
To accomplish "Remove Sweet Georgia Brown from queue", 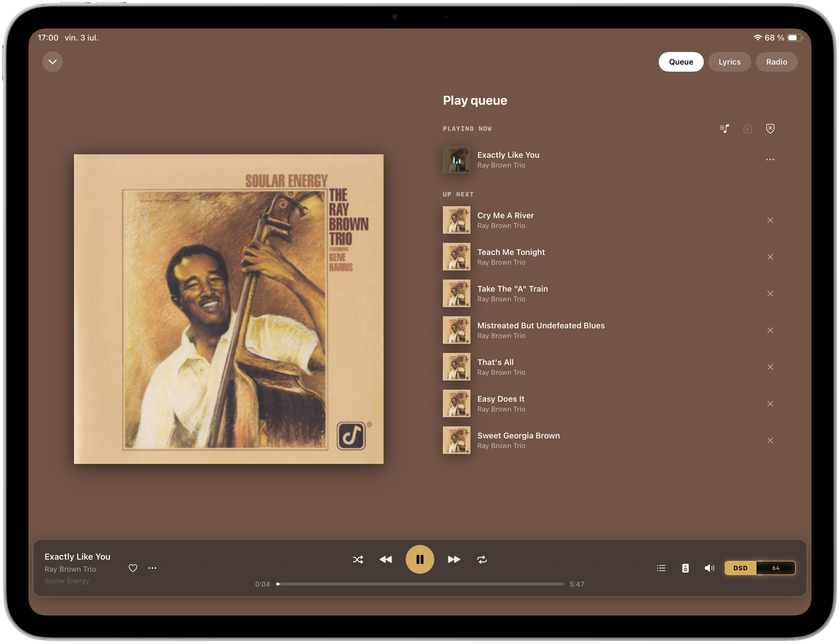I will coord(770,440).
